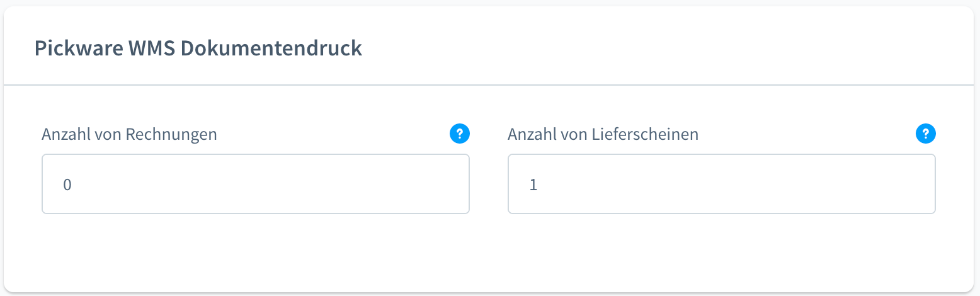Click center of the Rechnungen count box
The width and height of the screenshot is (980, 296).
[x=255, y=184]
